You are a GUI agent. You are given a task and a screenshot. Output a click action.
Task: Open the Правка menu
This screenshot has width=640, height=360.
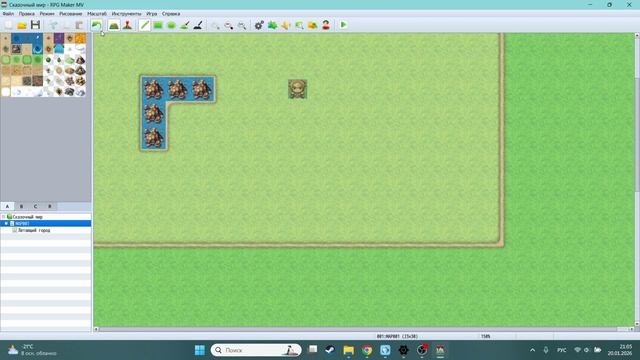click(27, 13)
